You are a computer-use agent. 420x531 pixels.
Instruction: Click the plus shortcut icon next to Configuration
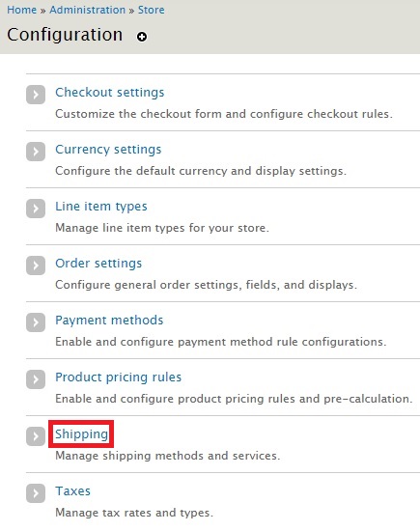click(142, 37)
